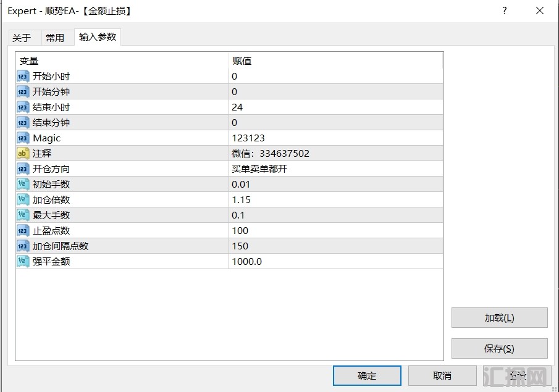
Task: Click the icon beside 开仓方向
Action: (23, 169)
